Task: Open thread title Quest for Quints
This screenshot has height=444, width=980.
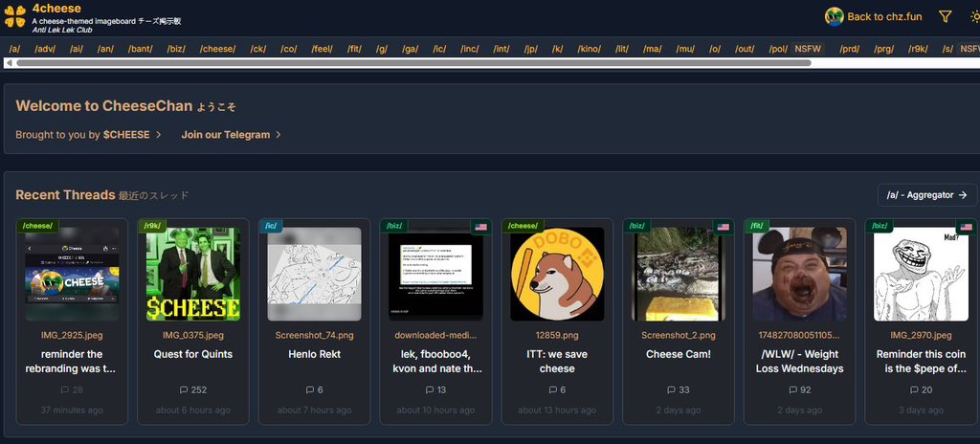Action: 193,354
